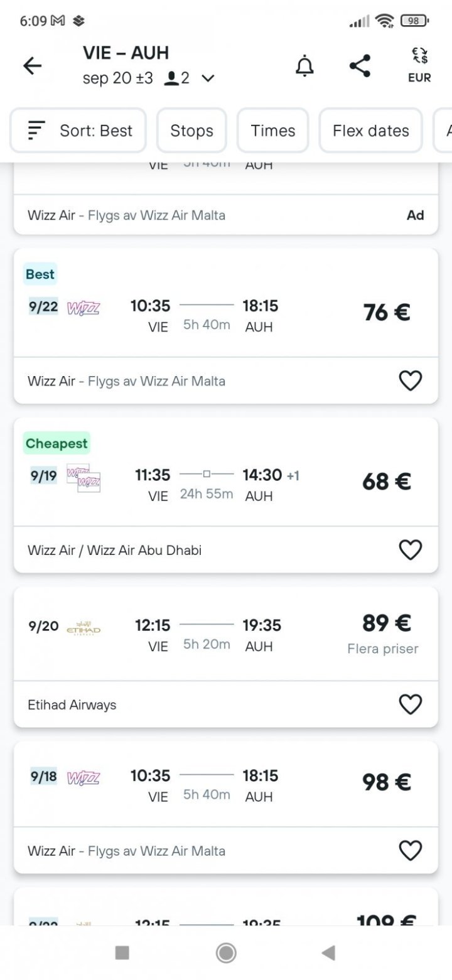Tap the share icon
452x980 pixels.
[360, 66]
